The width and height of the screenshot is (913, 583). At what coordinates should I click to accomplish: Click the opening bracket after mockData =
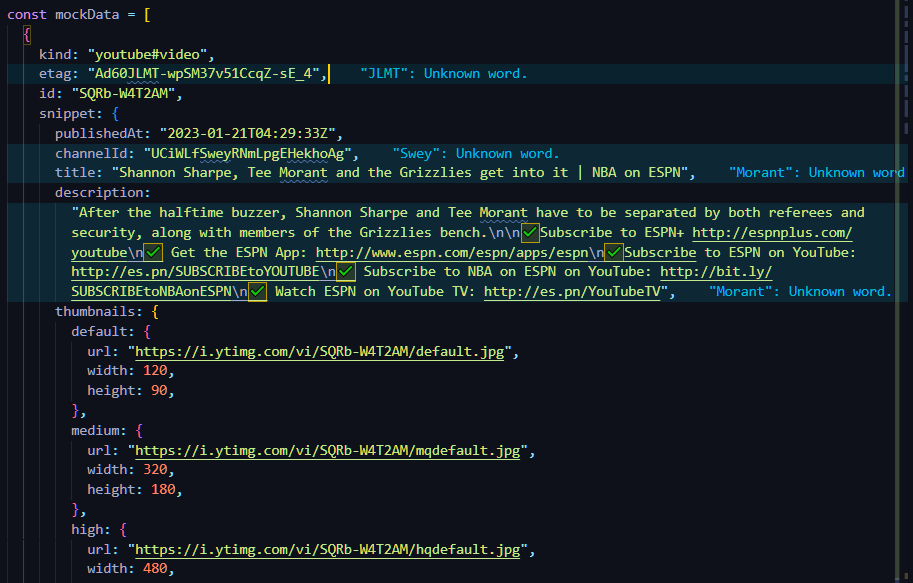click(147, 15)
